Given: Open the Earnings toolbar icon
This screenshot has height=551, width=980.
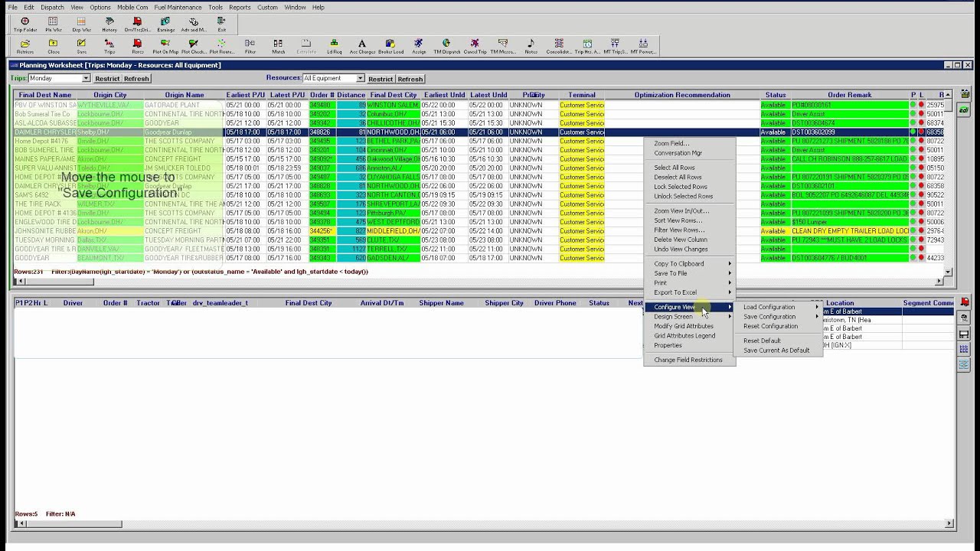Looking at the screenshot, I should pyautogui.click(x=165, y=24).
